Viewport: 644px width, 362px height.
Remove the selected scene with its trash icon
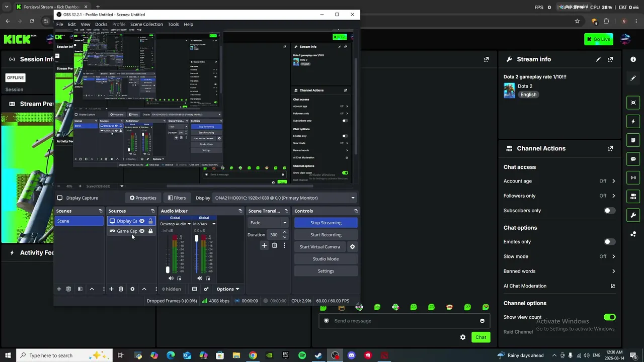pyautogui.click(x=68, y=289)
